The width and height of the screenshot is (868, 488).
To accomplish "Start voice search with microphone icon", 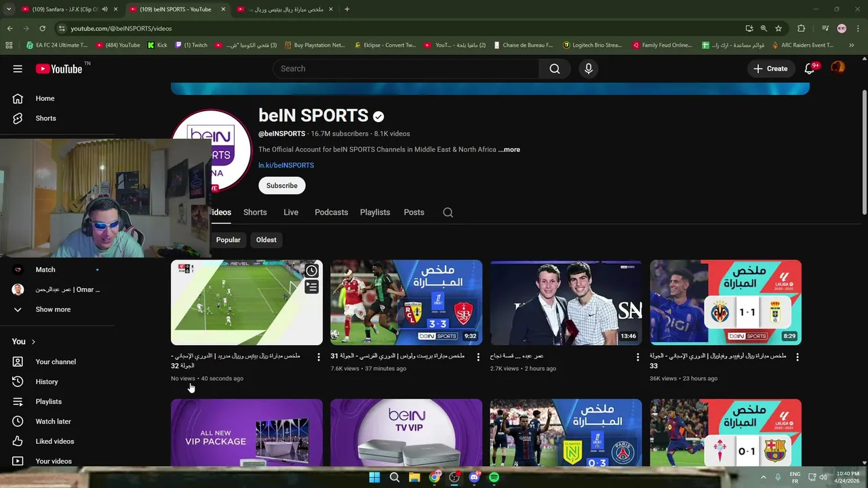I will pos(589,68).
